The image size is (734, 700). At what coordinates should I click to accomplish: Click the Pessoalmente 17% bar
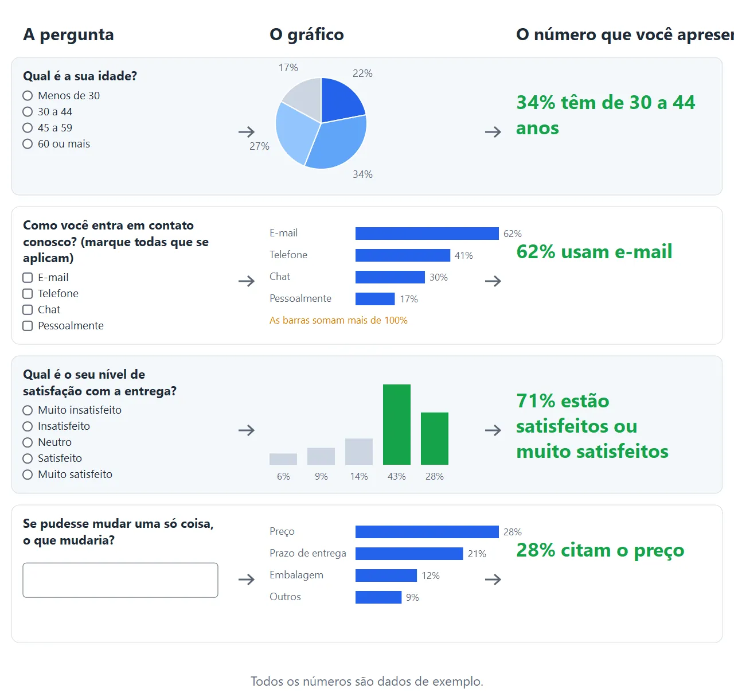click(x=375, y=299)
